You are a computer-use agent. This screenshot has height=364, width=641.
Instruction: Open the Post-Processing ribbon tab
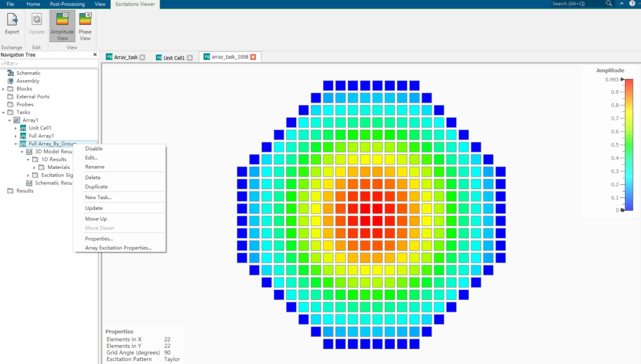(67, 4)
